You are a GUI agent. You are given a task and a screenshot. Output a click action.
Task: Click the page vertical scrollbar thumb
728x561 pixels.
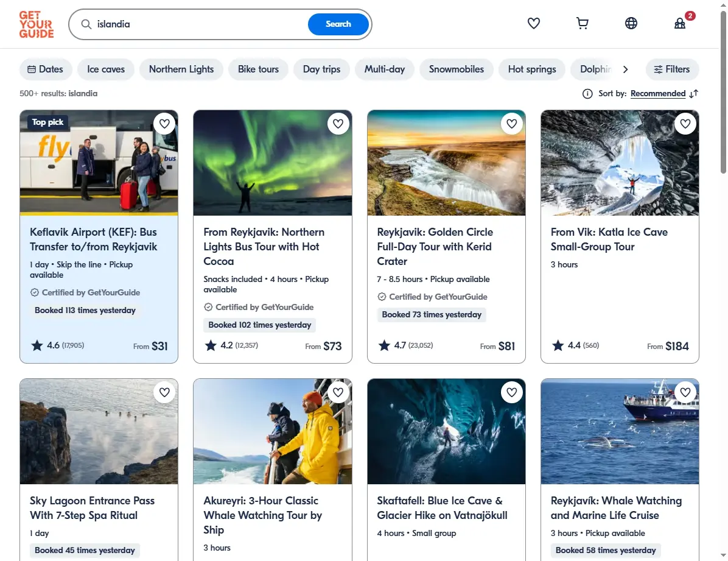(723, 93)
